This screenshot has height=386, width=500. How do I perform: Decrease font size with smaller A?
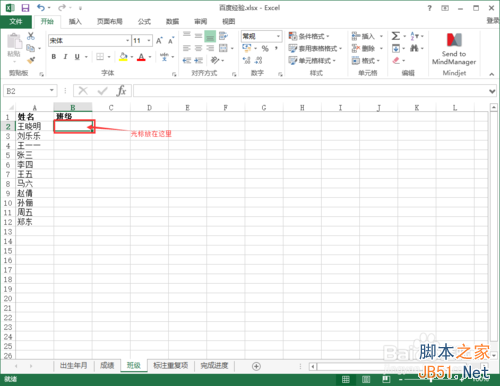point(171,41)
